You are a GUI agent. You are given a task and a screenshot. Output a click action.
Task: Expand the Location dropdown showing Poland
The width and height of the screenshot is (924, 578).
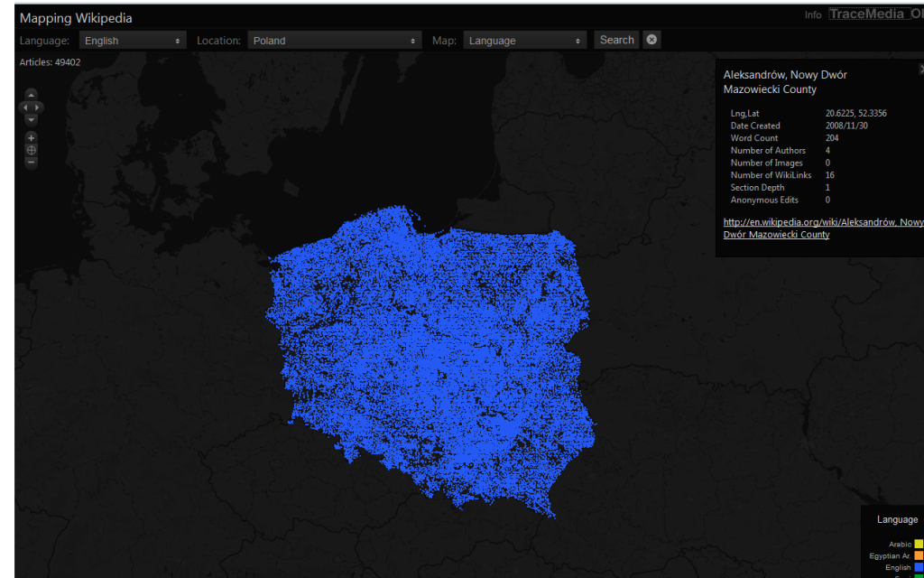pyautogui.click(x=335, y=41)
